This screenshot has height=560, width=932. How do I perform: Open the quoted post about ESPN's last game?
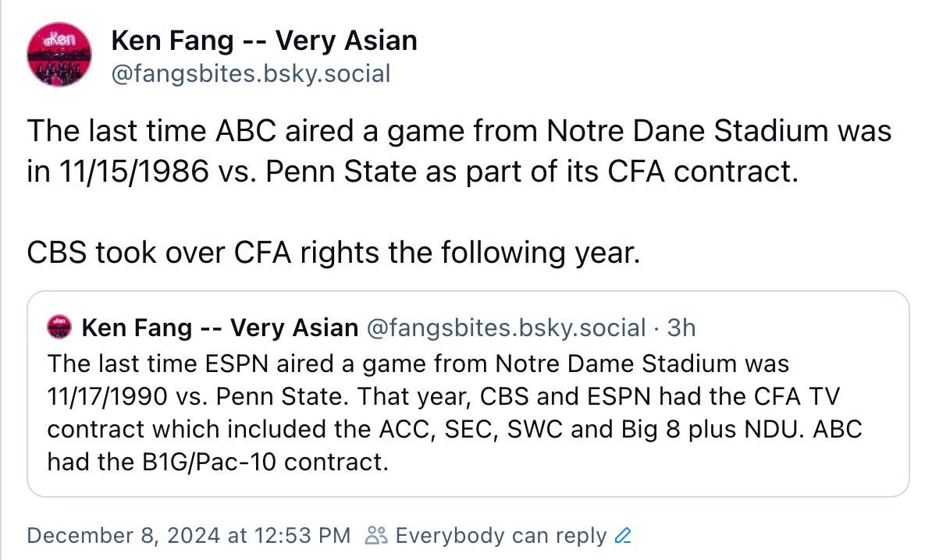pyautogui.click(x=468, y=394)
